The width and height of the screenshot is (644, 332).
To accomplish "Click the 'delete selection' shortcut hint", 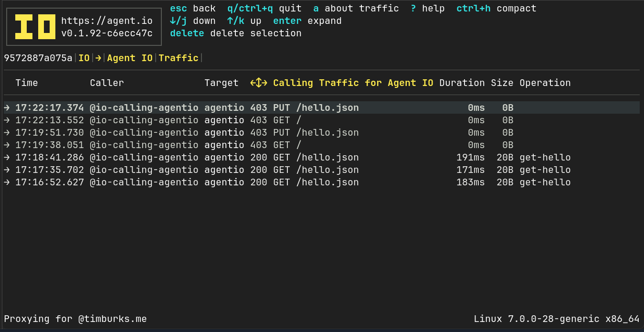I will click(x=236, y=33).
